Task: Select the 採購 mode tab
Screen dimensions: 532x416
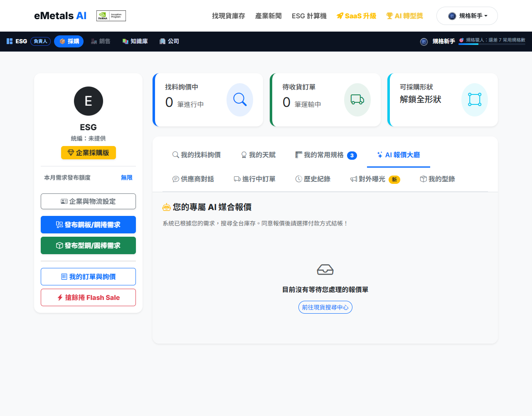Action: (x=69, y=41)
